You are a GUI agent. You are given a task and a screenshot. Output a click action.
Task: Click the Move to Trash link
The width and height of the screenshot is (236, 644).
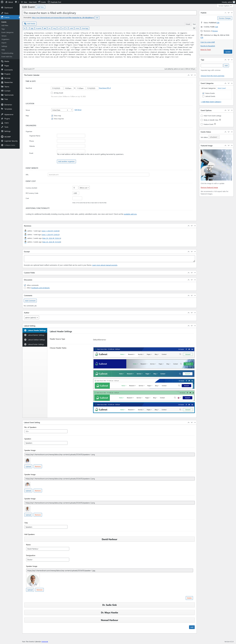click(x=205, y=50)
